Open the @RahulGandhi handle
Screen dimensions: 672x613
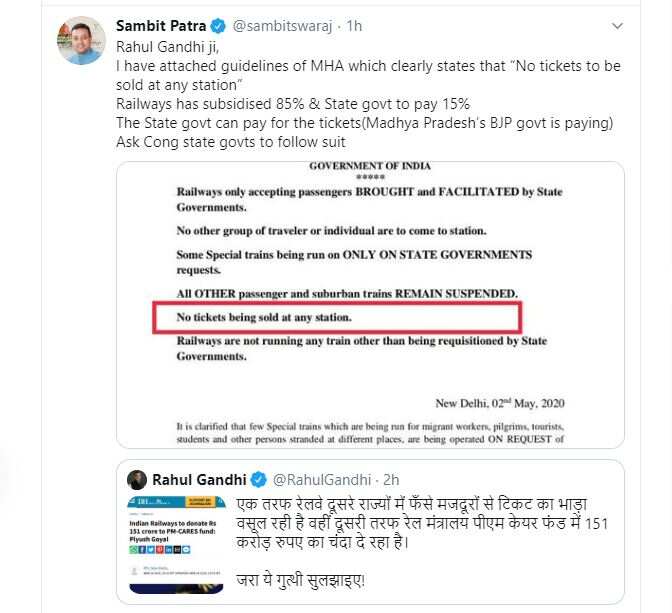point(321,480)
